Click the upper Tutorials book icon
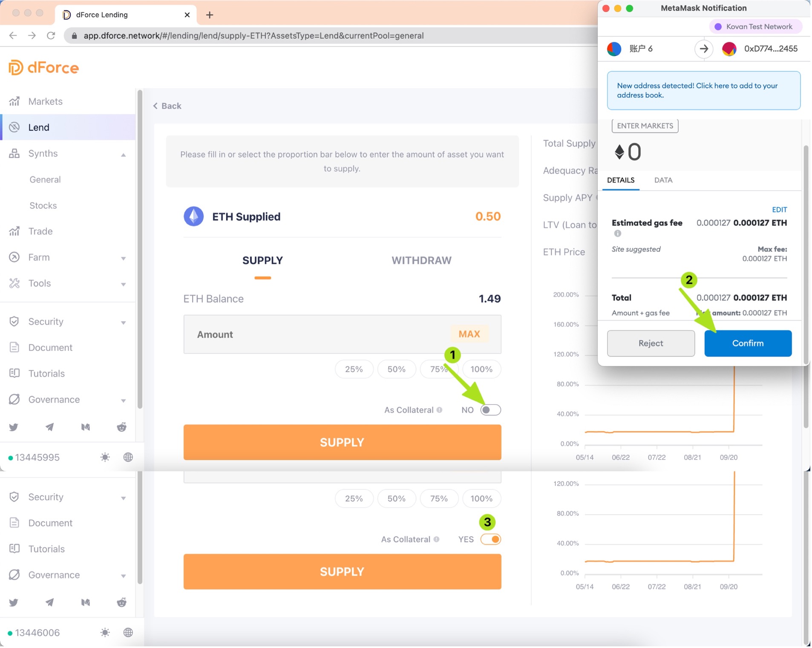Image resolution: width=812 pixels, height=648 pixels. click(x=14, y=374)
